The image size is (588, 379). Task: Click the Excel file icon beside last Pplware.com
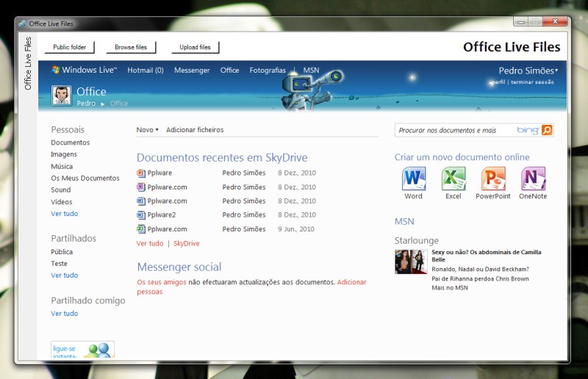(140, 228)
